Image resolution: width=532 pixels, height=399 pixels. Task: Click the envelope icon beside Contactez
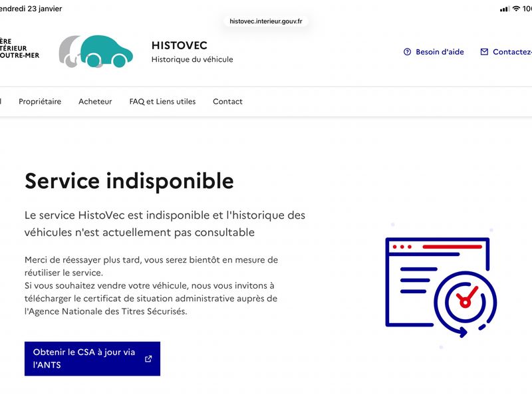coord(484,52)
